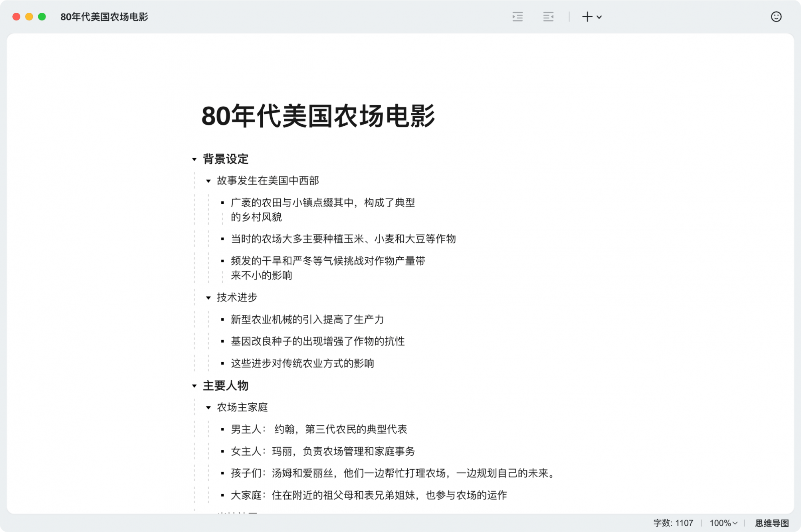This screenshot has width=801, height=532.
Task: Open the add menu dropdown chevron
Action: point(599,17)
